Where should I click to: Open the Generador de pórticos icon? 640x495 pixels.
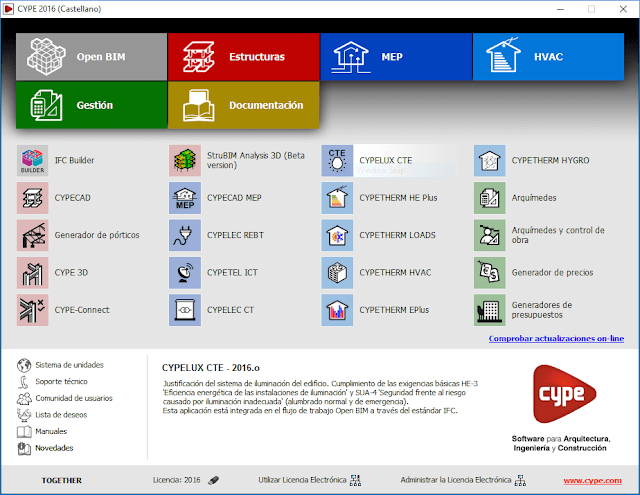click(x=33, y=235)
